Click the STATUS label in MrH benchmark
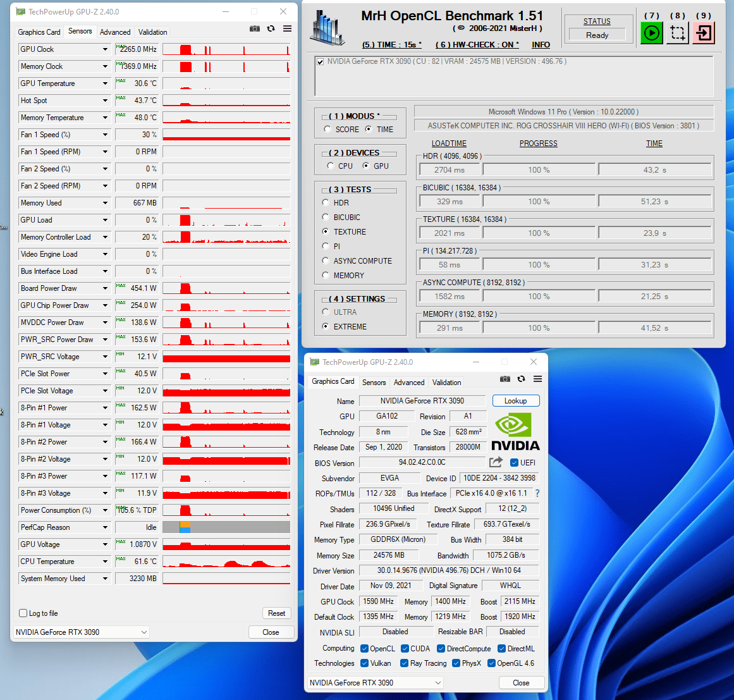Screen dimensions: 734x700 597,21
